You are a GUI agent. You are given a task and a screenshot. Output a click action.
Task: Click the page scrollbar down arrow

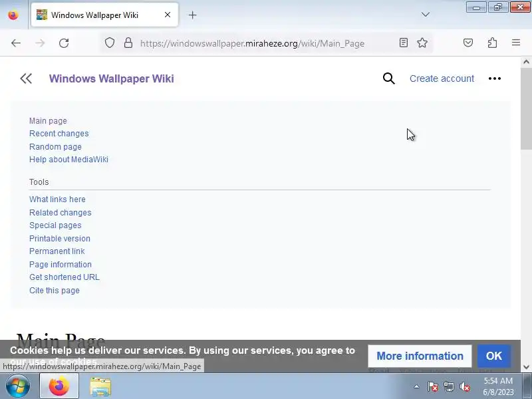point(526,367)
